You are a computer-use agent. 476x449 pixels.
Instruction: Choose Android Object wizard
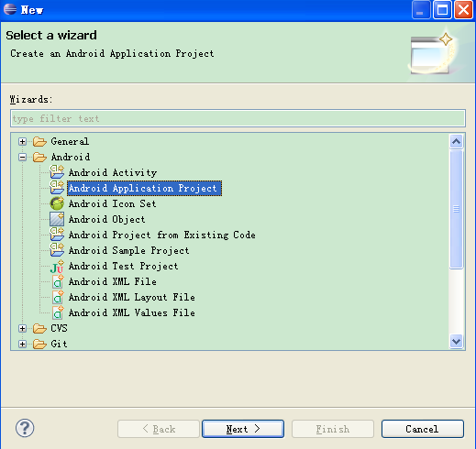tap(107, 219)
